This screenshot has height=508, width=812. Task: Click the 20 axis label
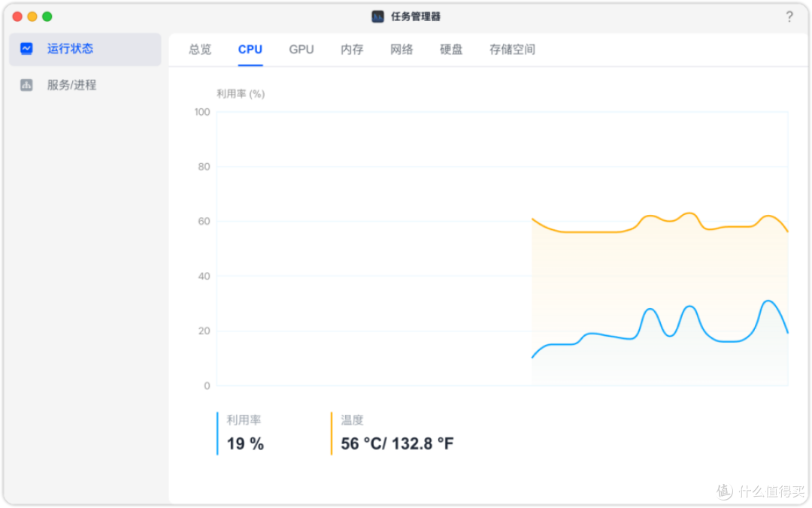204,331
